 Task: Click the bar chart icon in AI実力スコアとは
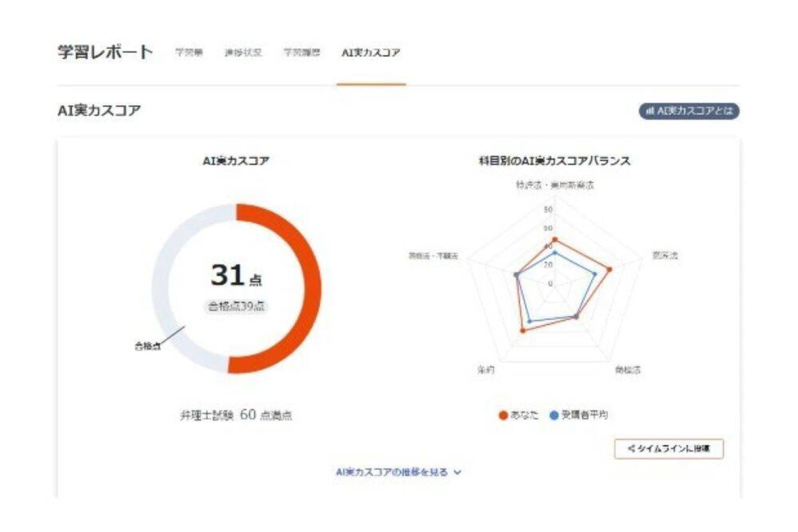click(649, 111)
